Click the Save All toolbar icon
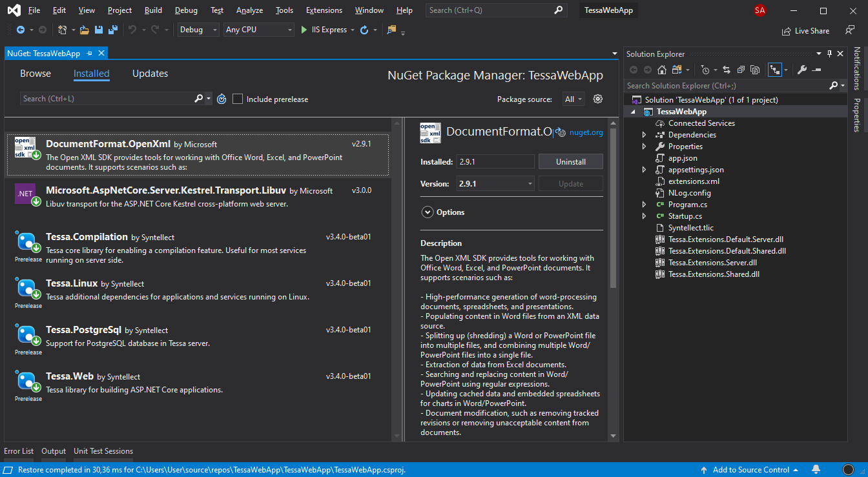Screen dimensions: 868x477 pyautogui.click(x=113, y=30)
